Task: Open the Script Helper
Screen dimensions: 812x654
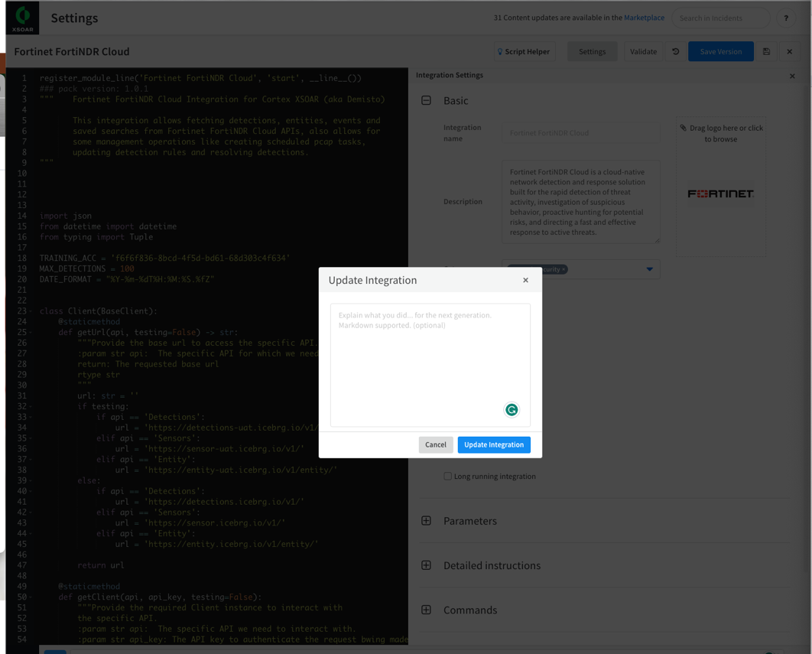Action: point(524,51)
